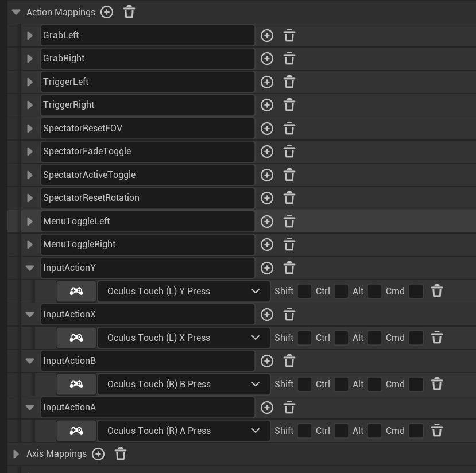Edit the SpectatorActiveToggle name field
Viewport: 476px width, 473px height.
click(148, 175)
